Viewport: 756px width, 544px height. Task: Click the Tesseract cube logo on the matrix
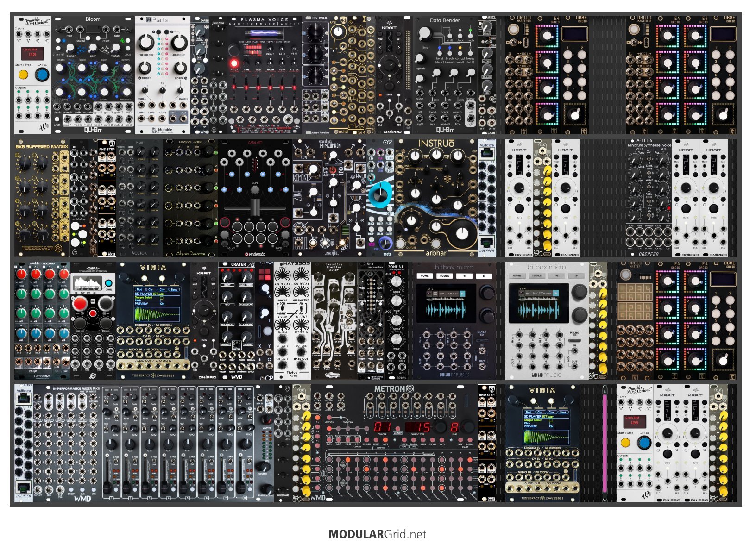pos(59,249)
